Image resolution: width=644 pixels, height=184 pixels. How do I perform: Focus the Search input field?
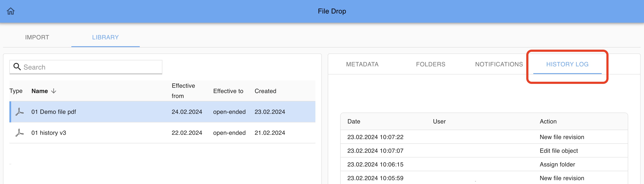90,67
